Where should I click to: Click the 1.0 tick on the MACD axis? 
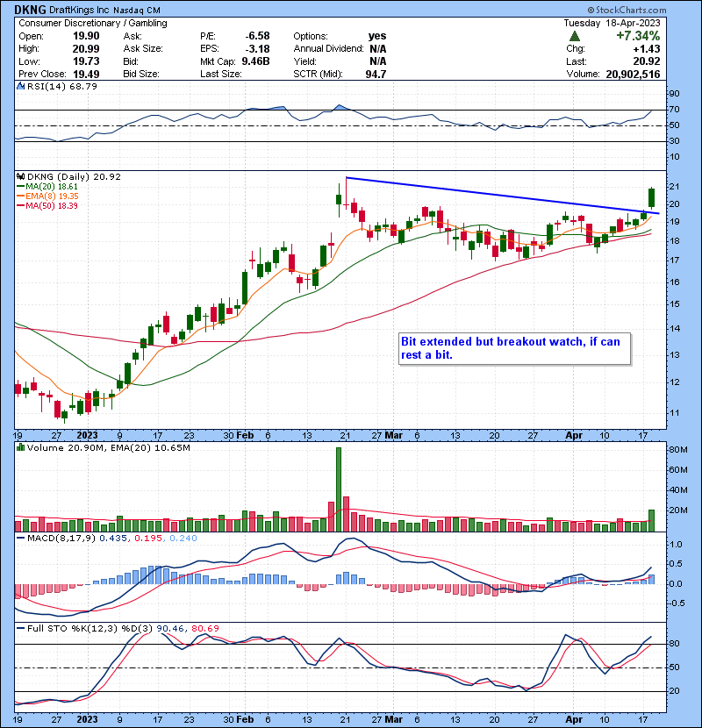click(676, 544)
